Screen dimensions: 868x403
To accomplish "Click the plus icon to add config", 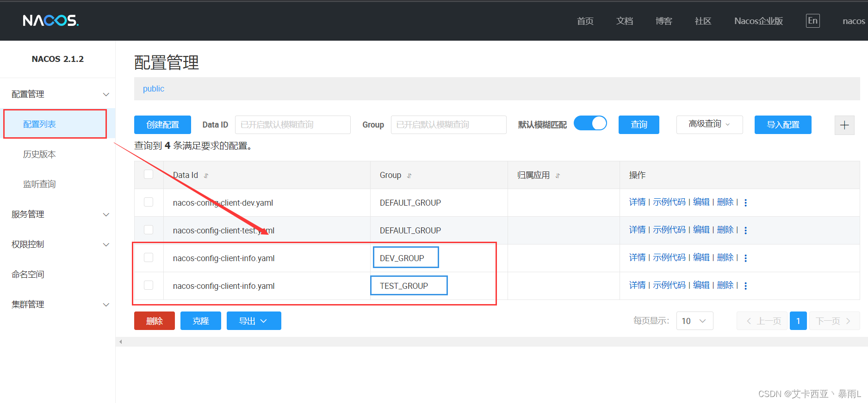I will click(844, 125).
